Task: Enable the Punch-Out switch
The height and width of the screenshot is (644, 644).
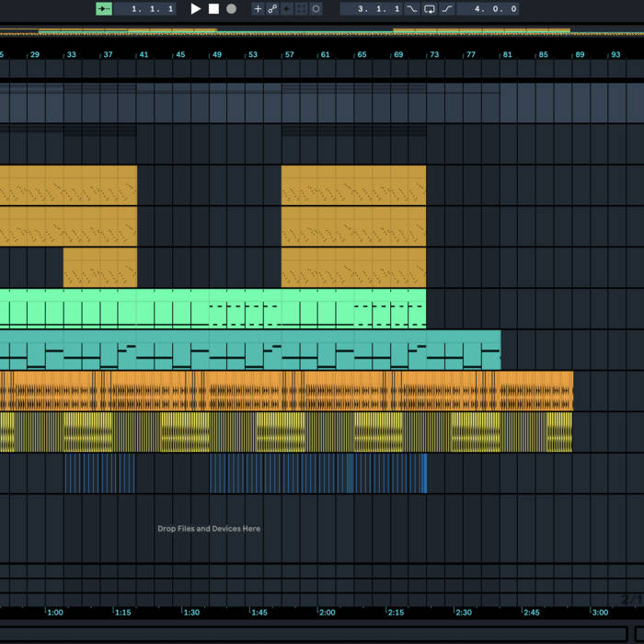Action: click(447, 9)
